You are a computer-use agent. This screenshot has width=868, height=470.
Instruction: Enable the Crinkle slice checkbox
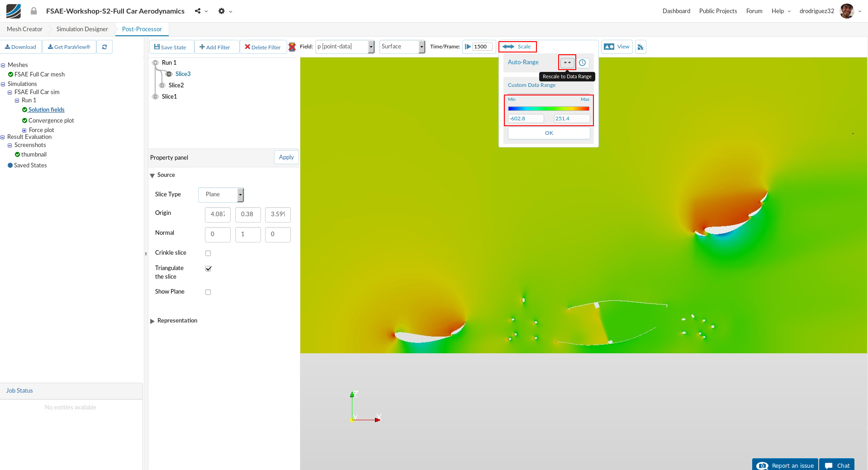click(208, 253)
